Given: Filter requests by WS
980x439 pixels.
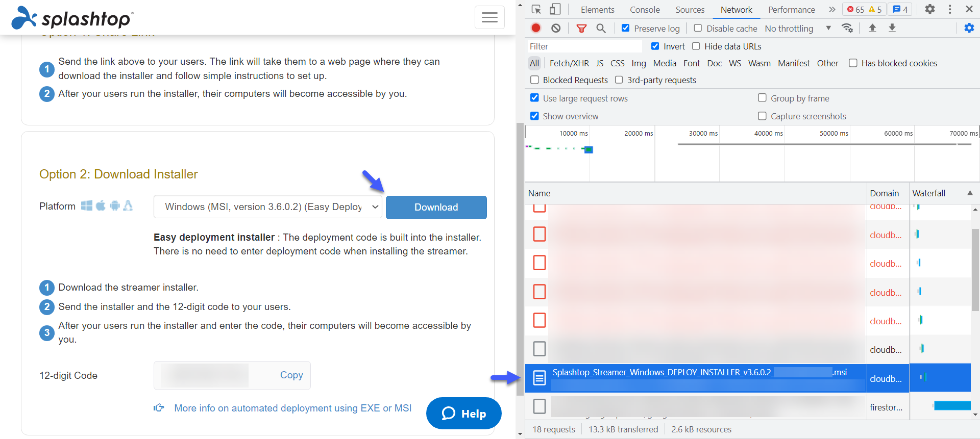Looking at the screenshot, I should point(734,63).
